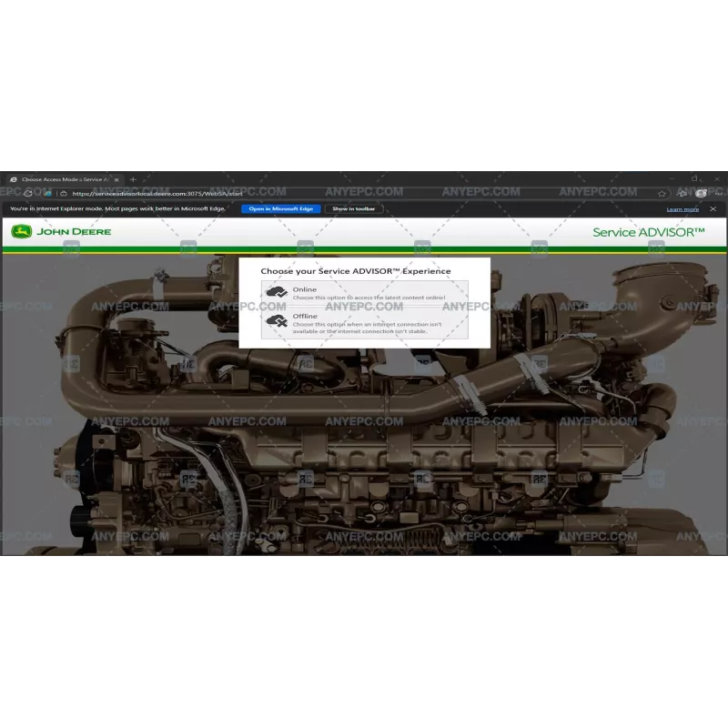
Task: Select the Online cloud icon
Action: (x=276, y=291)
